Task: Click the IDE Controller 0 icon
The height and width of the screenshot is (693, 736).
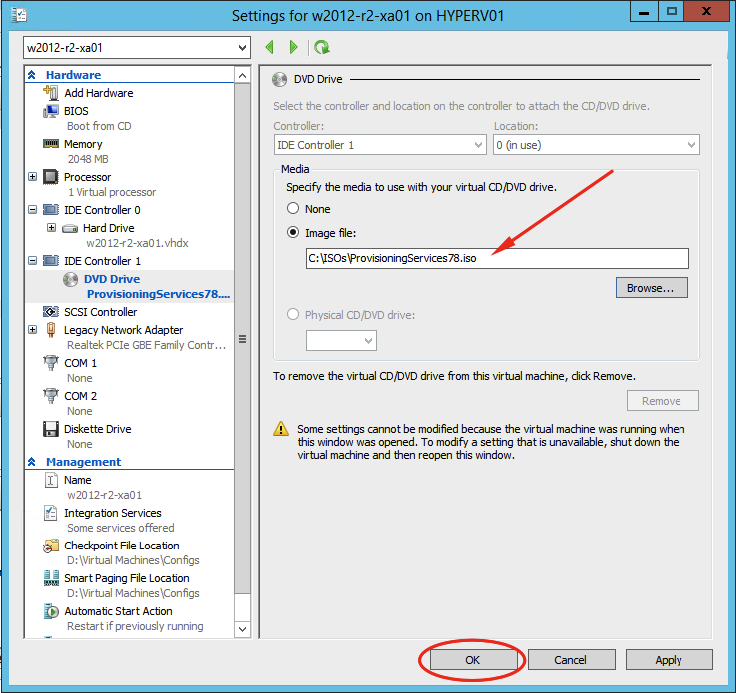Action: tap(51, 209)
